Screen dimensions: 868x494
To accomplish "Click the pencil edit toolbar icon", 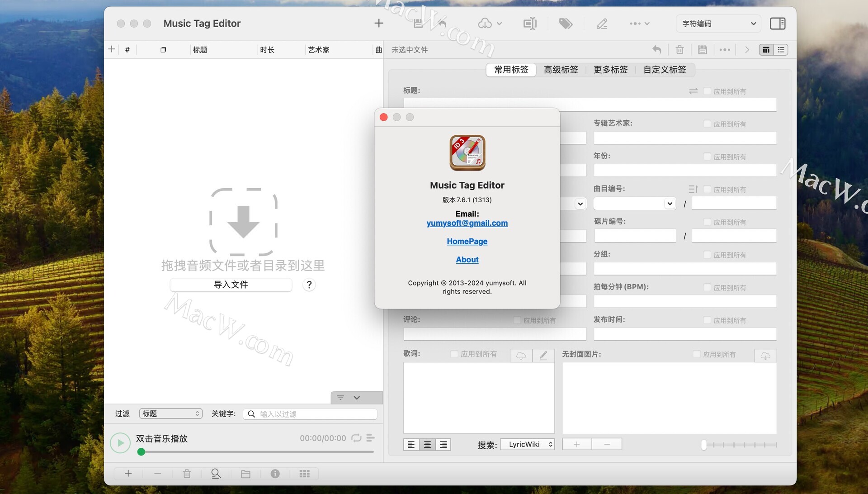I will (602, 24).
